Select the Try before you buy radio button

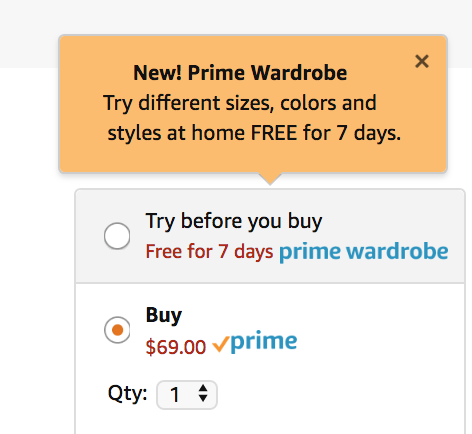coord(117,236)
